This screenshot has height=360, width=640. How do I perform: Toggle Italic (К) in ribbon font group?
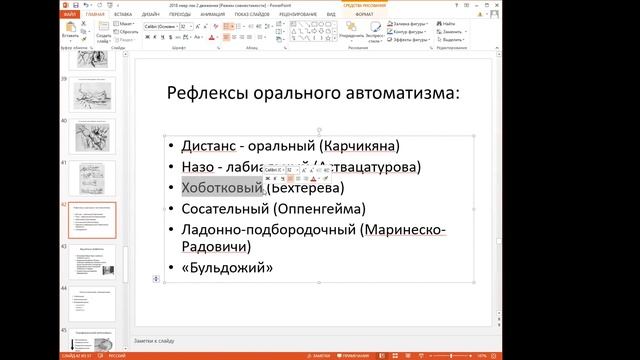[x=155, y=37]
